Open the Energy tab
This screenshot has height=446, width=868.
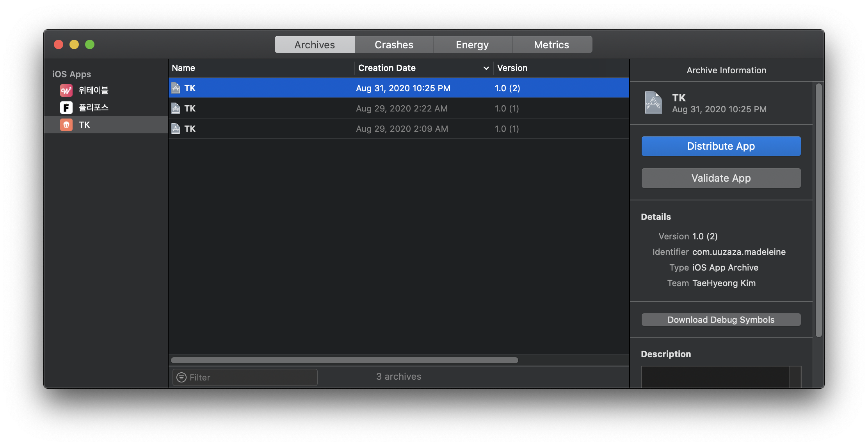tap(472, 45)
